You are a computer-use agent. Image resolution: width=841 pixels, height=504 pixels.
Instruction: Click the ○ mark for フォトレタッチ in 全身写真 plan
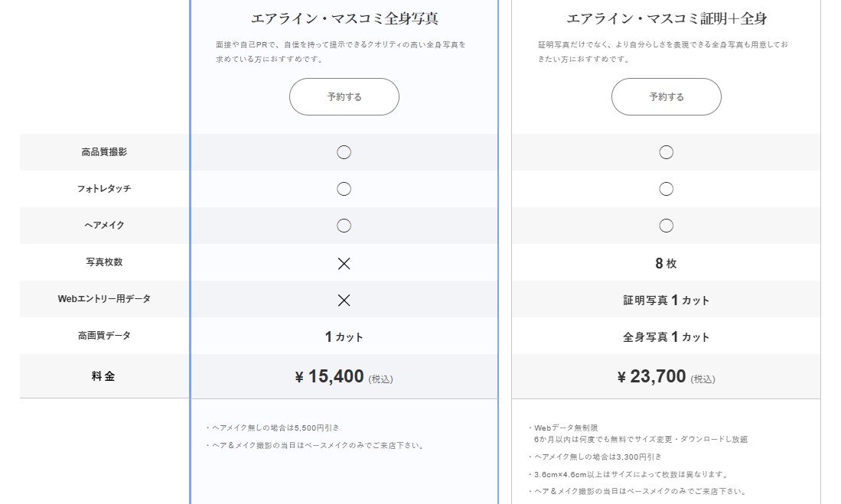click(344, 188)
